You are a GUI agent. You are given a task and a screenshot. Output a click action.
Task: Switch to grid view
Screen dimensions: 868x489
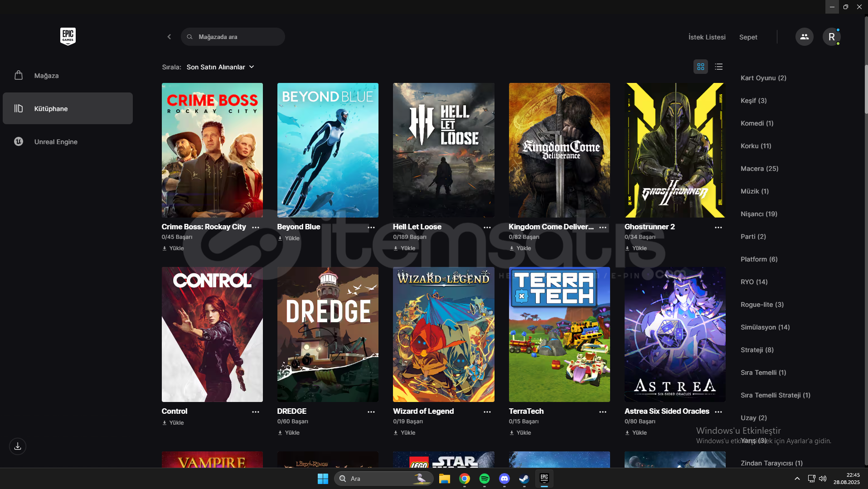point(700,67)
